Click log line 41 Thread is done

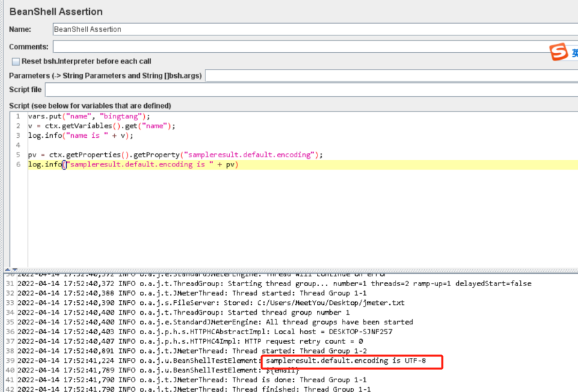pyautogui.click(x=192, y=379)
